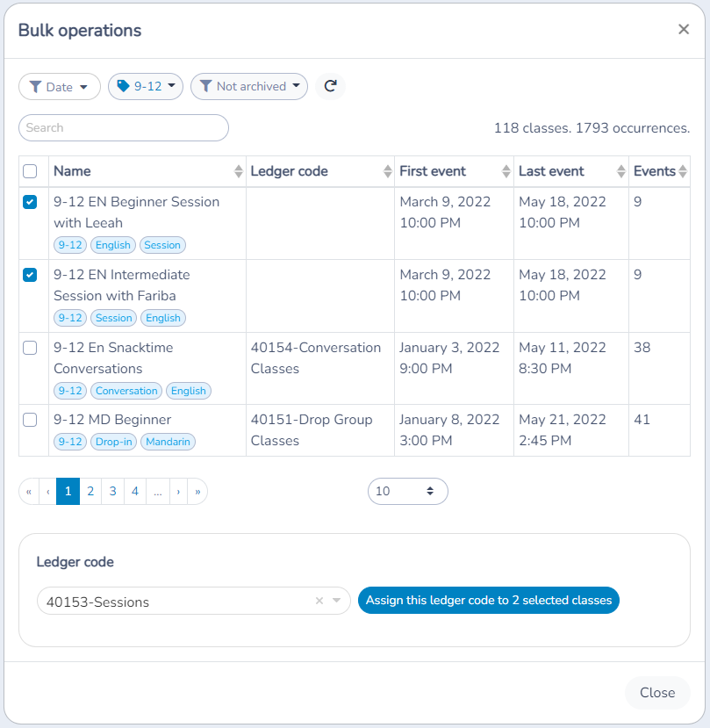Sort the table by Name column

pos(238,171)
